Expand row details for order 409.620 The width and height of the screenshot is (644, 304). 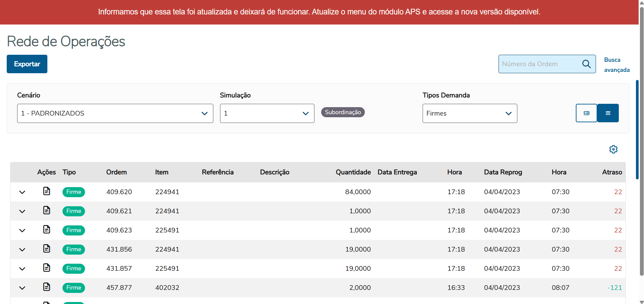coord(22,192)
